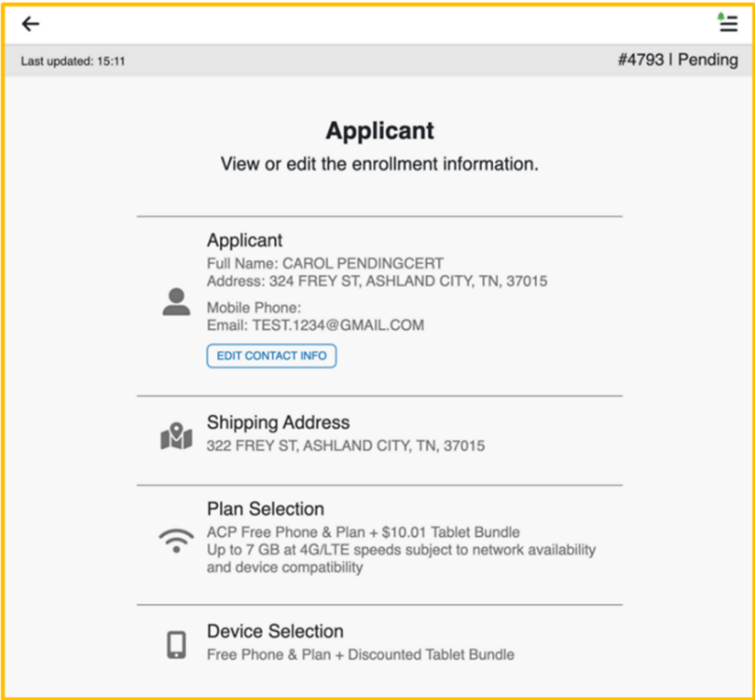Click the bold 'Applicant' page title

[380, 131]
